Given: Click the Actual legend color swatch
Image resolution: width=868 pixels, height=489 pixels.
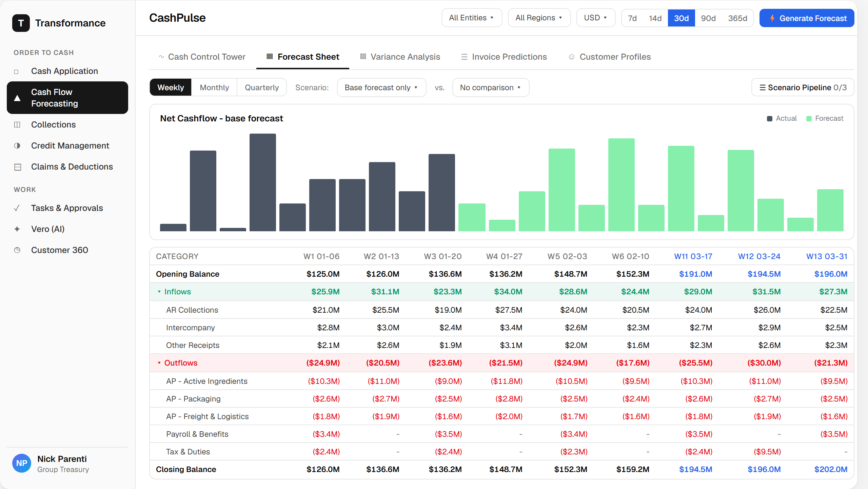Looking at the screenshot, I should 770,119.
